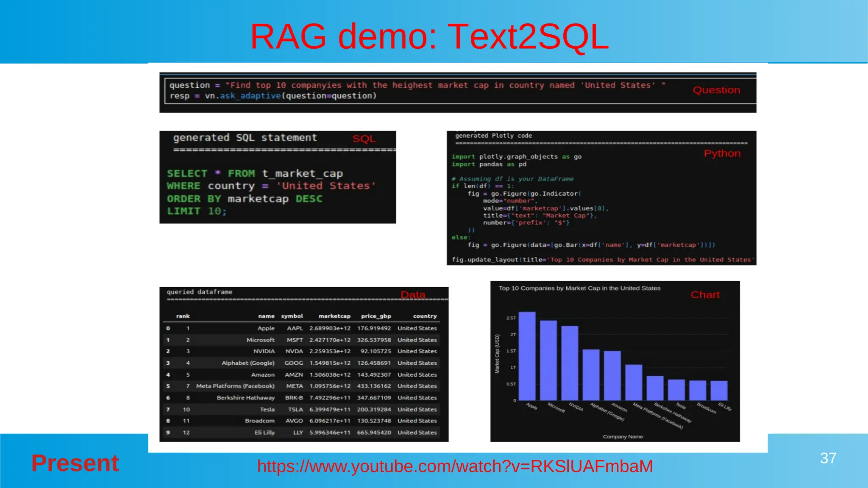Click the Eli Lilly name cell
The width and height of the screenshot is (868, 488).
(264, 433)
